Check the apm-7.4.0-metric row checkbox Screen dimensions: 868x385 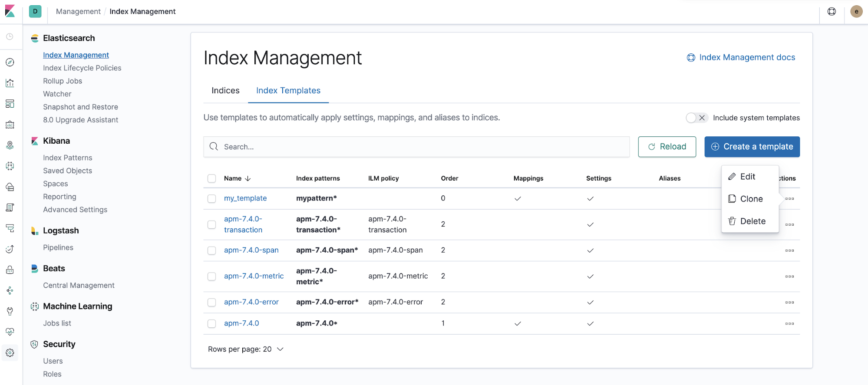[x=211, y=276]
